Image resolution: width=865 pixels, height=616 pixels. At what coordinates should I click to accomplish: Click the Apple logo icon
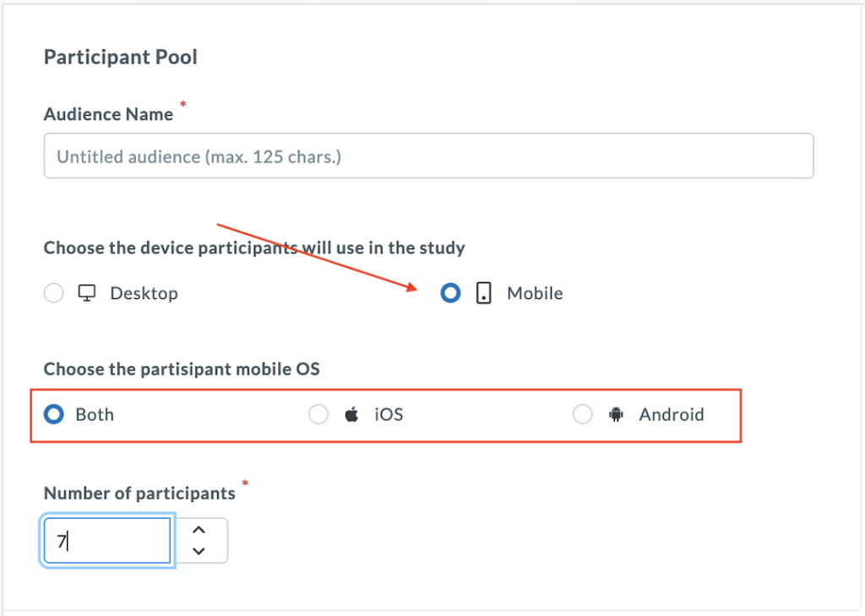pyautogui.click(x=351, y=415)
